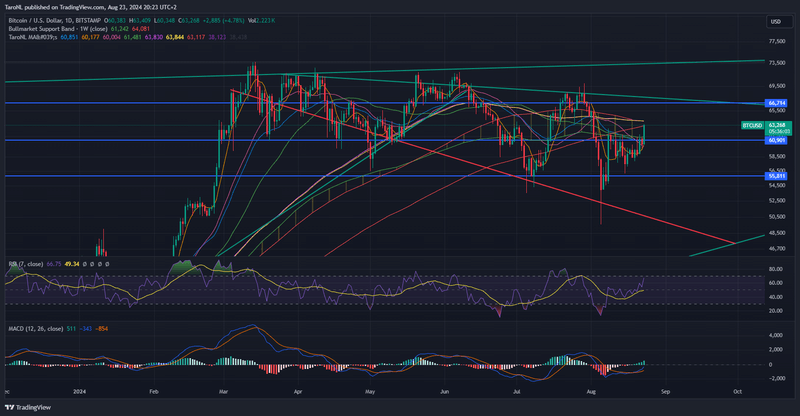The width and height of the screenshot is (800, 416).
Task: Select the 55,811 horizontal line price label
Action: tap(777, 176)
